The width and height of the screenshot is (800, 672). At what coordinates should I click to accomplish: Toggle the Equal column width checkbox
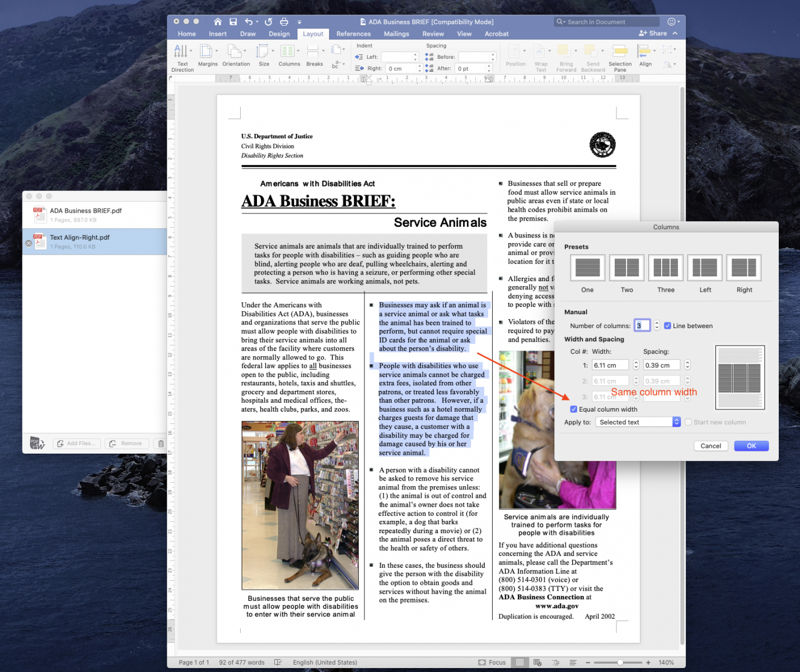point(573,409)
